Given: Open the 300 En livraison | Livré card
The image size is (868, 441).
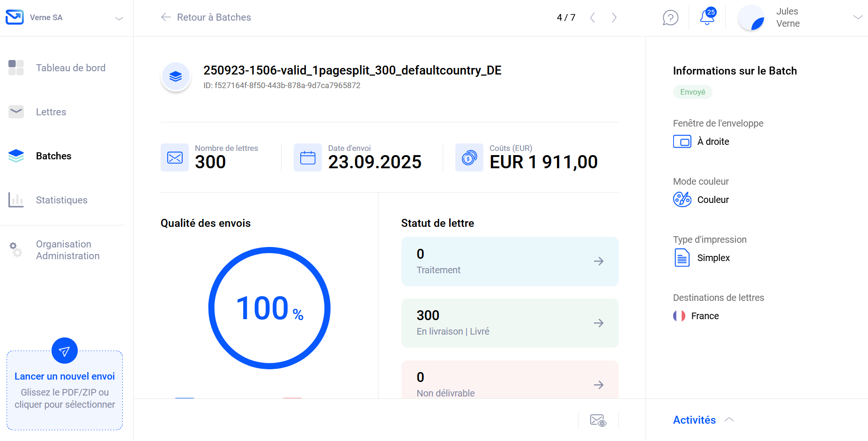Looking at the screenshot, I should (x=510, y=323).
